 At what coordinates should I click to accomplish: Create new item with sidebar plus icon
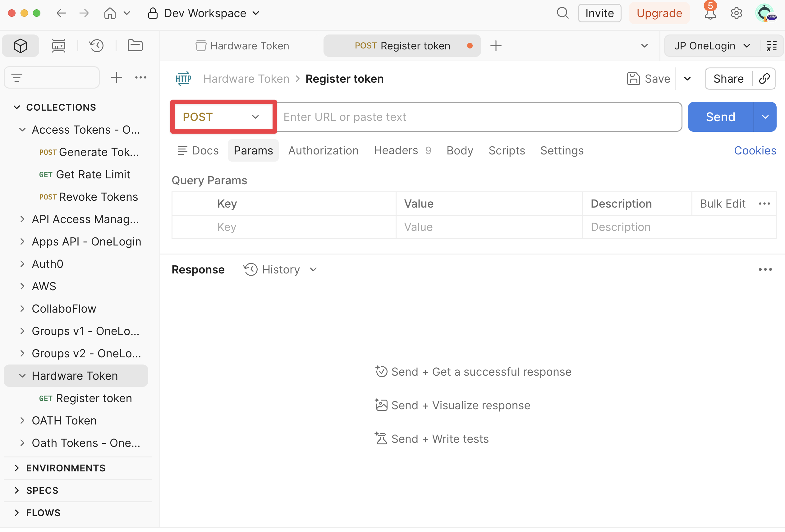(117, 78)
